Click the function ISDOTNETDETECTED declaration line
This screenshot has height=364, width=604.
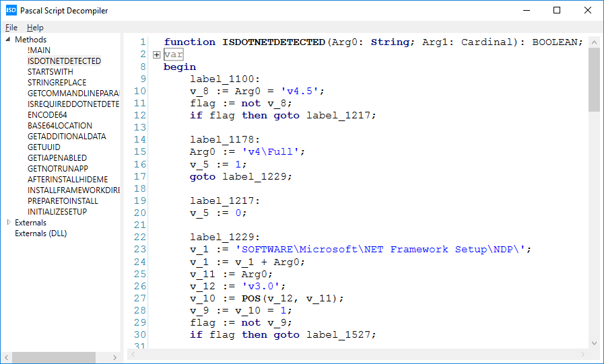tap(373, 42)
